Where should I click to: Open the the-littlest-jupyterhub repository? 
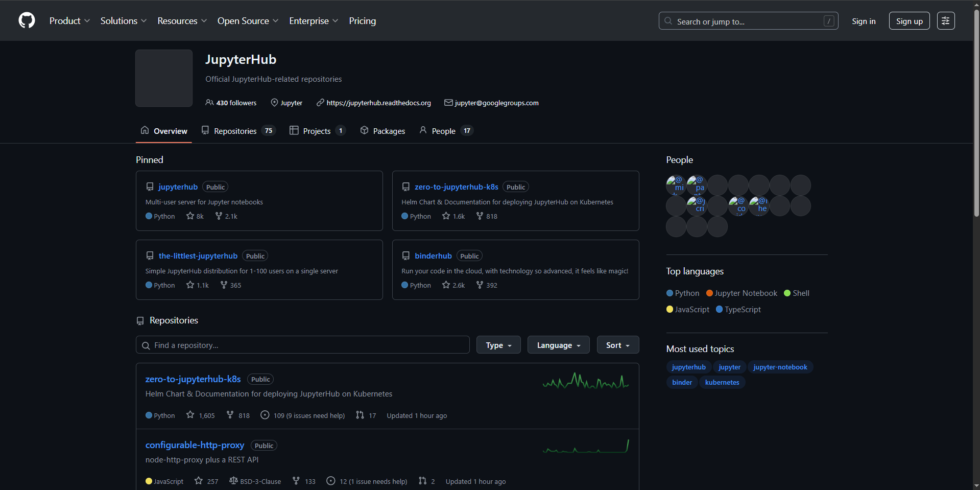(x=198, y=256)
